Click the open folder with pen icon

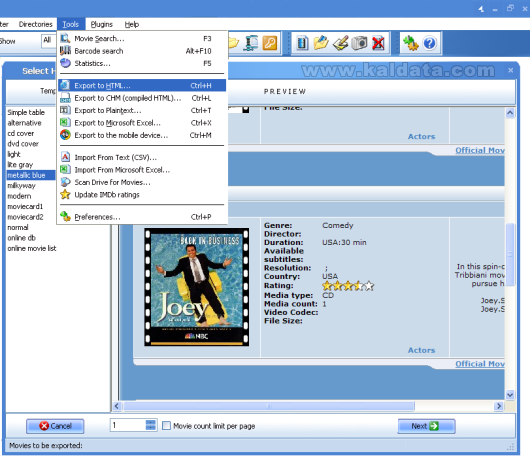click(321, 43)
